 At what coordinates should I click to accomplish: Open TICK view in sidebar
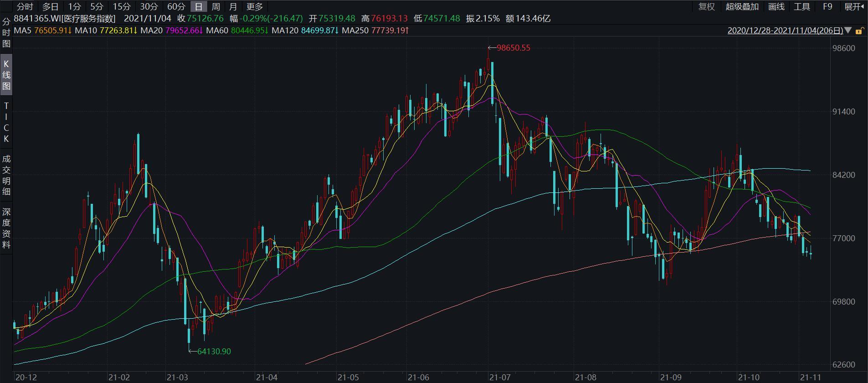6,123
